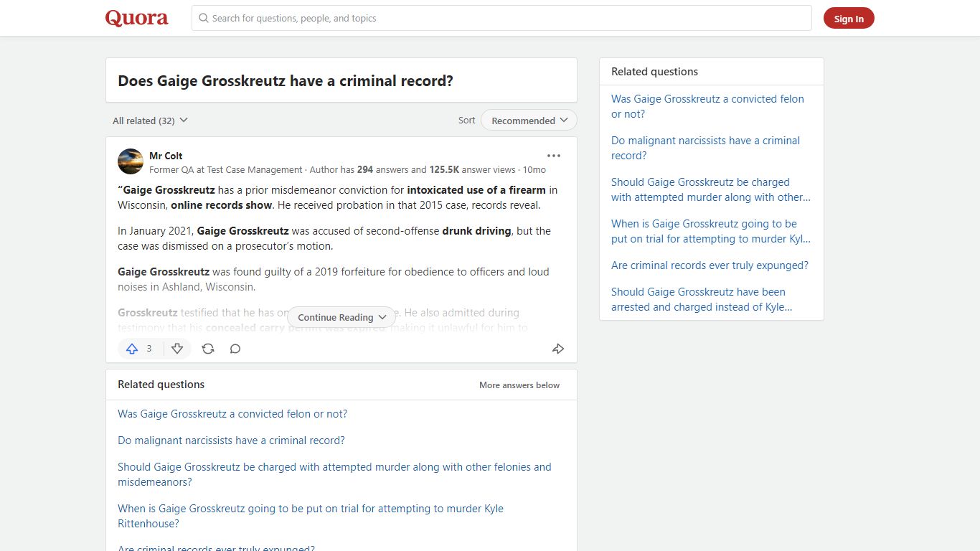Viewport: 980px width, 551px height.
Task: Open main list 'Was Gaige Grosskreutz a convicted felon or not?'
Action: 232,414
